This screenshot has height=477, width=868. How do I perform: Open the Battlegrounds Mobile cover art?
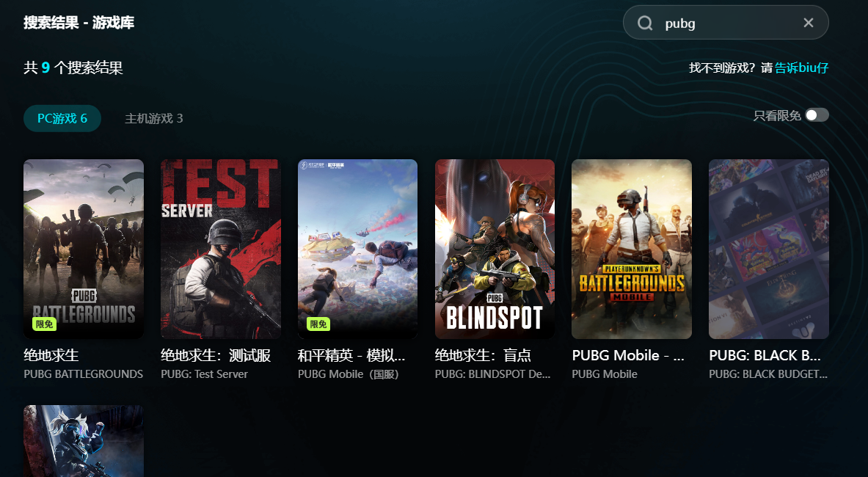pyautogui.click(x=632, y=249)
